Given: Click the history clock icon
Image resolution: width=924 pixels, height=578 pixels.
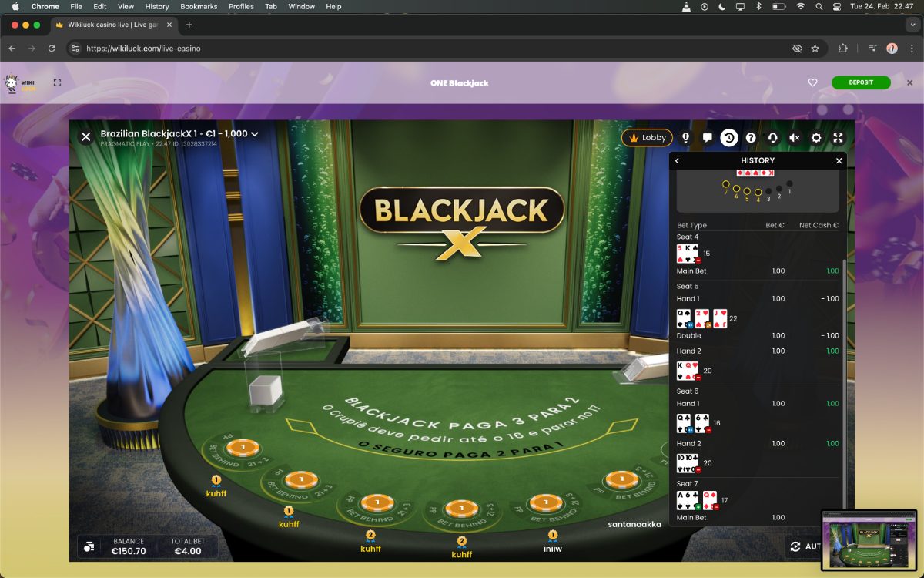Looking at the screenshot, I should coord(728,138).
